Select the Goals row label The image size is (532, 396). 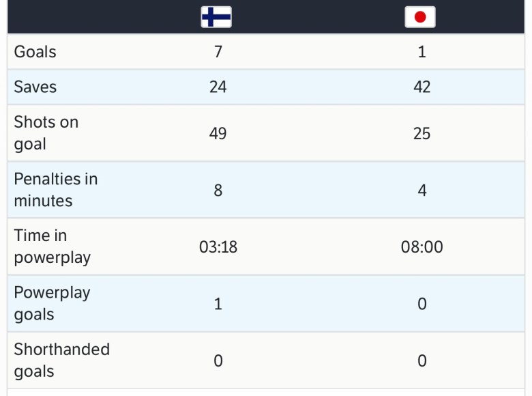coord(35,52)
